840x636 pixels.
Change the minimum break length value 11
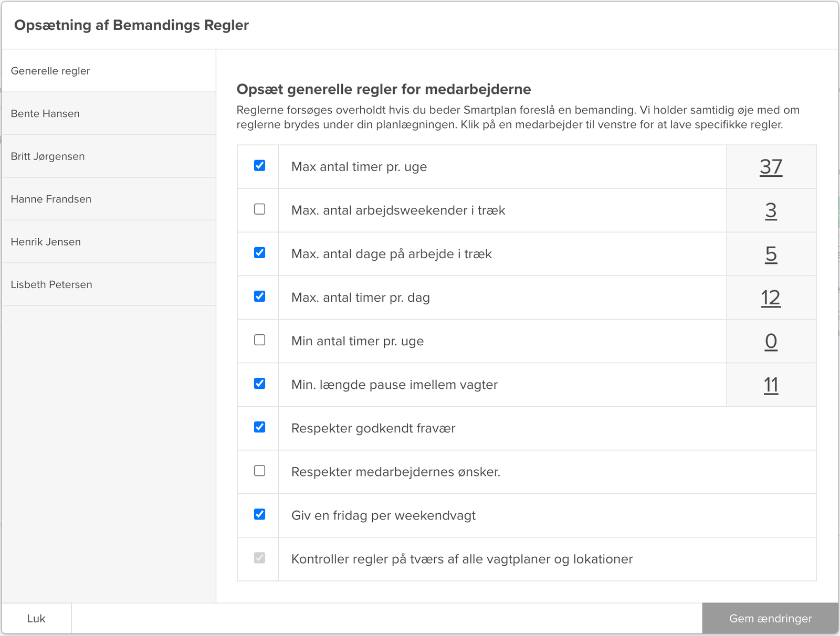pyautogui.click(x=771, y=385)
